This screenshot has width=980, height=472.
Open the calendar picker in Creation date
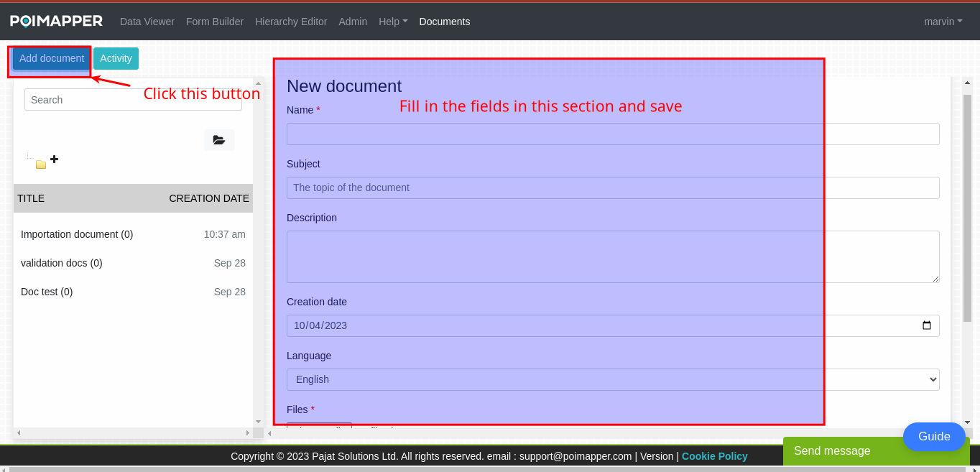pyautogui.click(x=927, y=325)
